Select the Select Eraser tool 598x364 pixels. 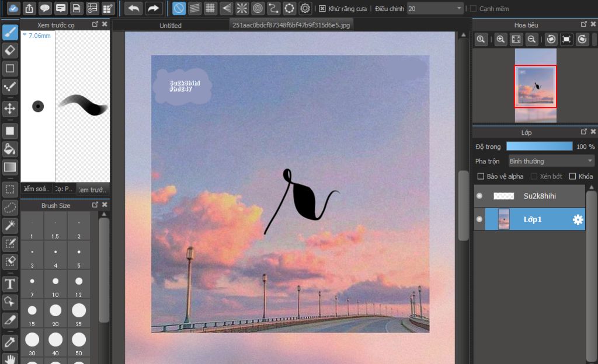click(10, 261)
